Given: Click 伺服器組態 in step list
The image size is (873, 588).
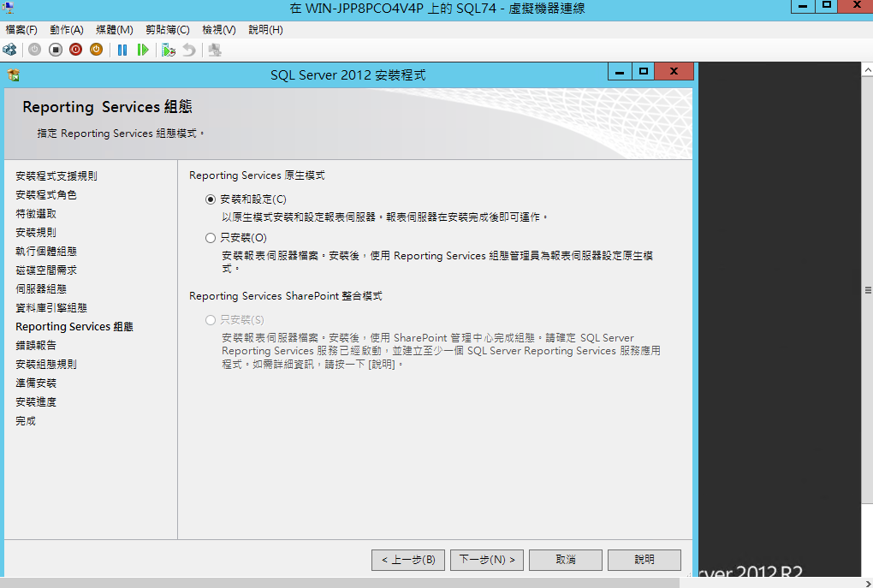Looking at the screenshot, I should click(41, 289).
